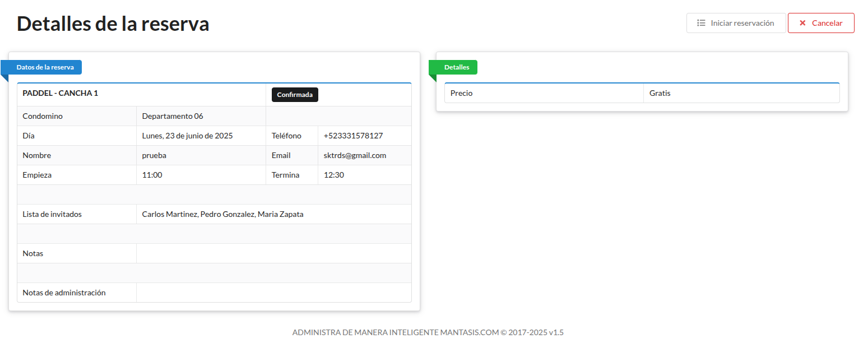Screen dimensions: 868x343
Task: Click the start time 11:00
Action: tap(152, 175)
